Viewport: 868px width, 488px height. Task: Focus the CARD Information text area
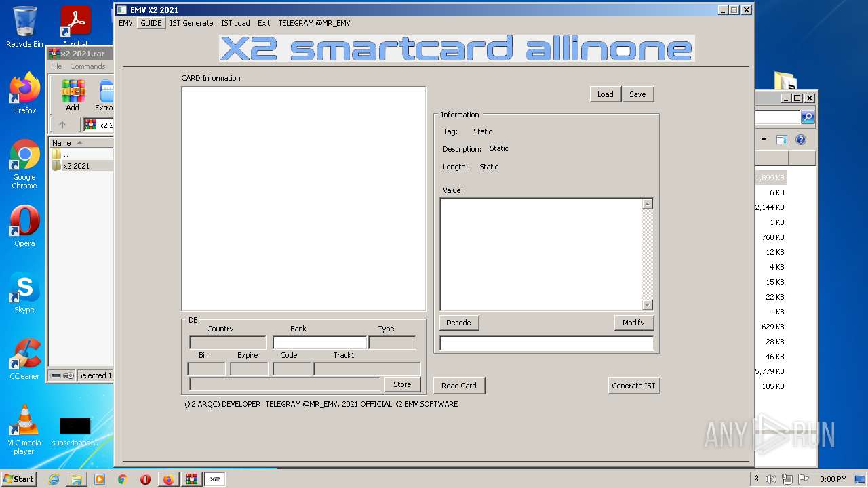(x=303, y=199)
